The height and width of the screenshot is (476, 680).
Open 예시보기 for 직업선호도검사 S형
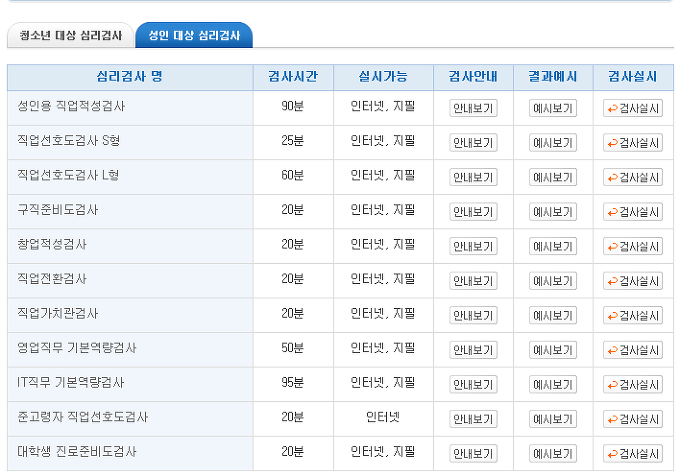(553, 143)
